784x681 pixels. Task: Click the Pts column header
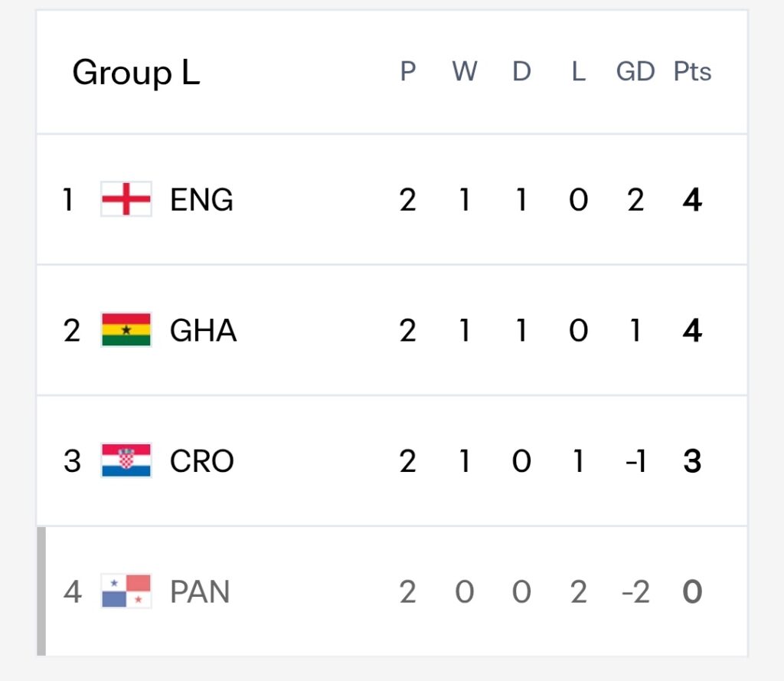click(x=692, y=71)
